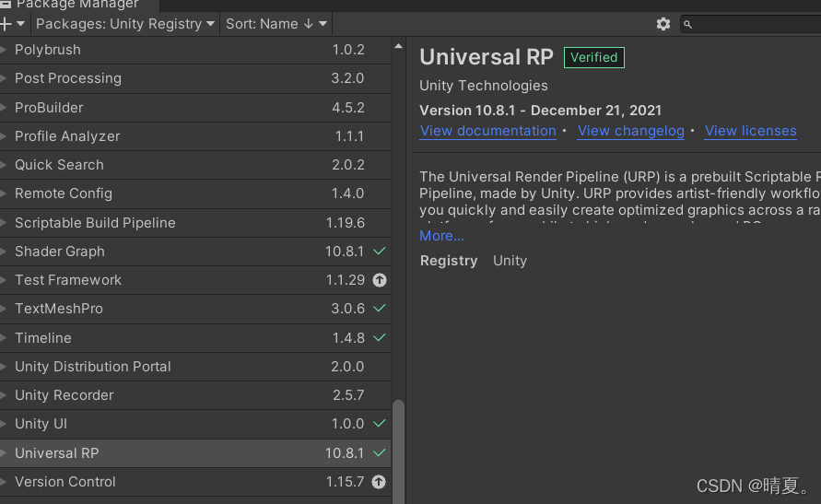Click the search magnifier icon
Image resolution: width=821 pixels, height=504 pixels.
[687, 24]
